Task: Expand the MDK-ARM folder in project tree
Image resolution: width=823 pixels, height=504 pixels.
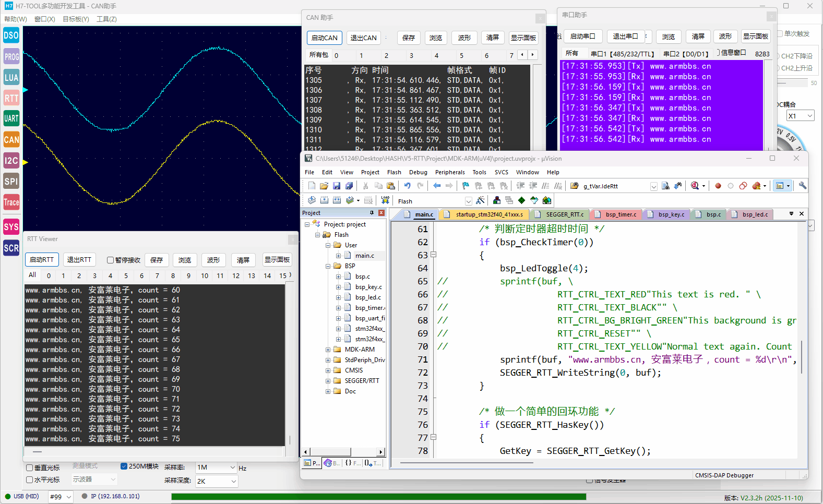Action: click(328, 350)
